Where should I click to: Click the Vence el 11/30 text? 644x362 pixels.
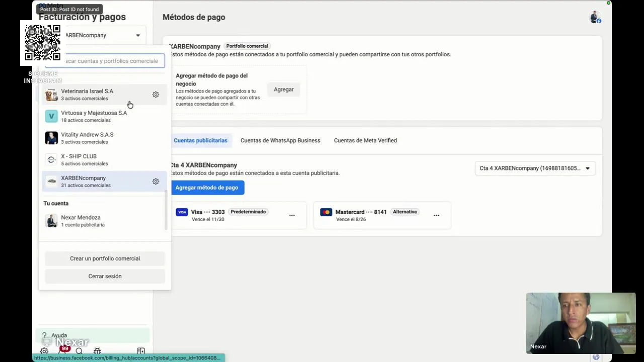pos(208,220)
